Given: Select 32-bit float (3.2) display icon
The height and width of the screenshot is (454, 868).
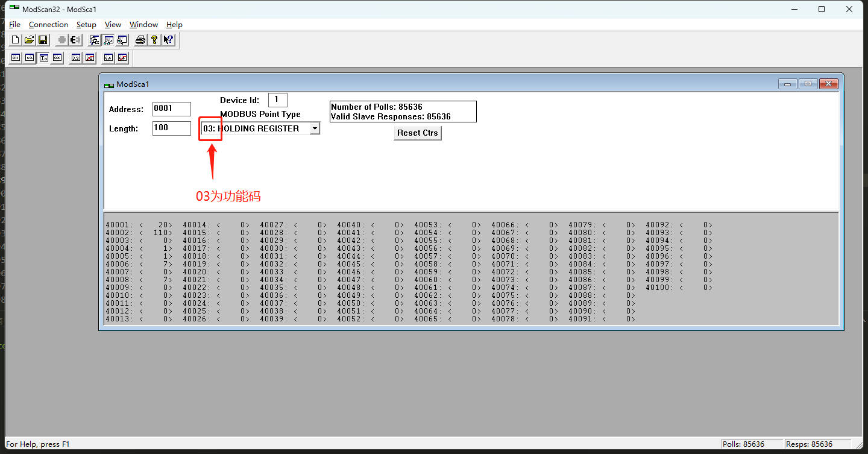Looking at the screenshot, I should pyautogui.click(x=76, y=58).
